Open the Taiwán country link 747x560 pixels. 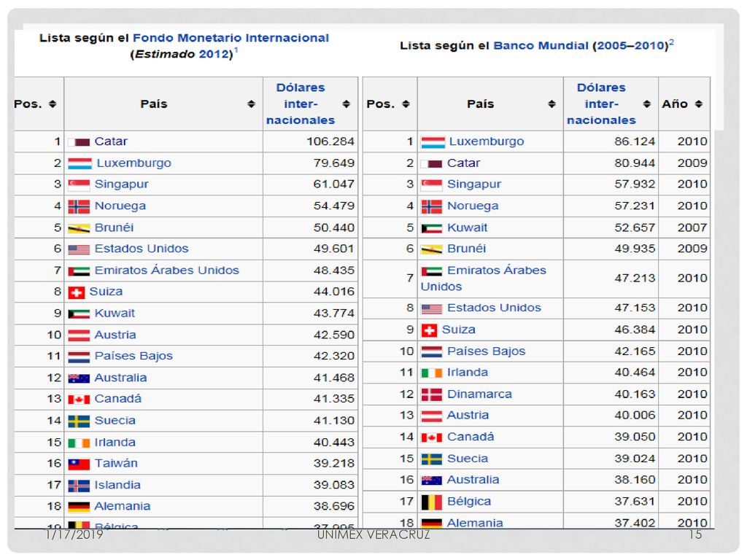[x=116, y=463]
